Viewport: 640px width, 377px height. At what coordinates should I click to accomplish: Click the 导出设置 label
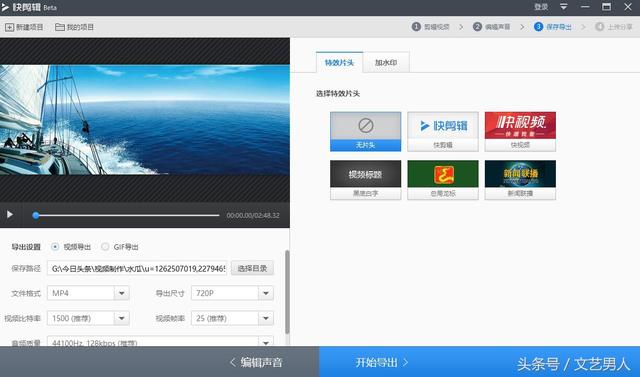tap(26, 247)
